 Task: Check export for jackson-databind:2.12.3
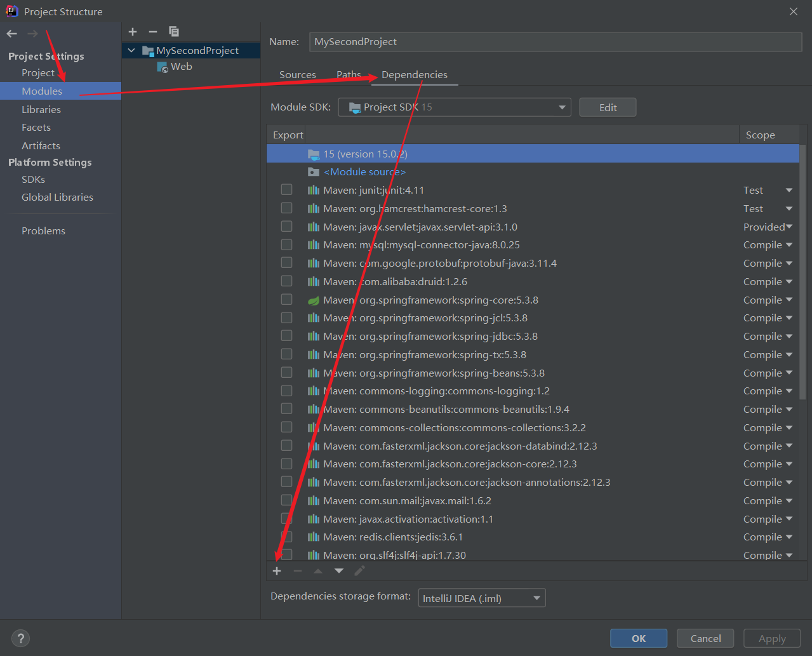[x=287, y=446]
